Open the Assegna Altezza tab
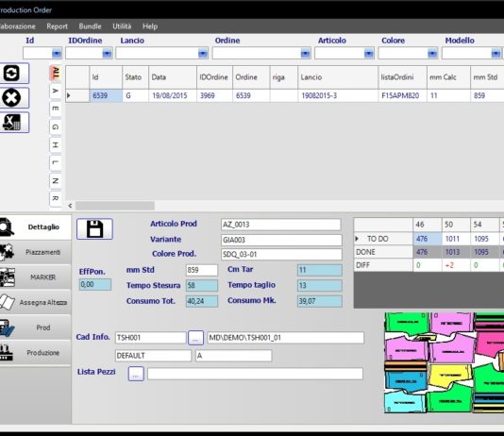The width and height of the screenshot is (504, 436). point(35,302)
